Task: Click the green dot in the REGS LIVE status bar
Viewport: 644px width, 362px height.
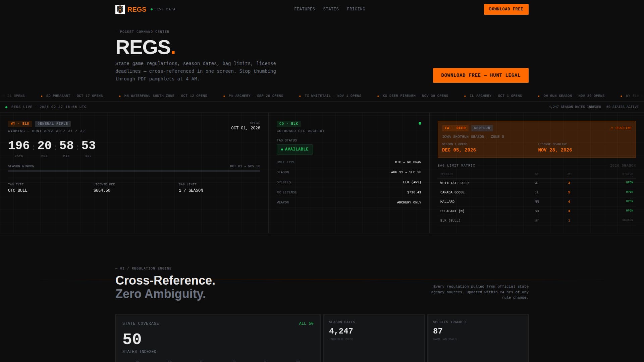Action: click(x=6, y=107)
